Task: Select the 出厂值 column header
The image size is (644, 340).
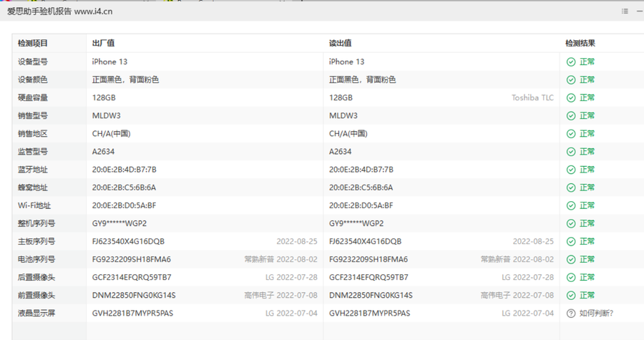Action: (102, 44)
